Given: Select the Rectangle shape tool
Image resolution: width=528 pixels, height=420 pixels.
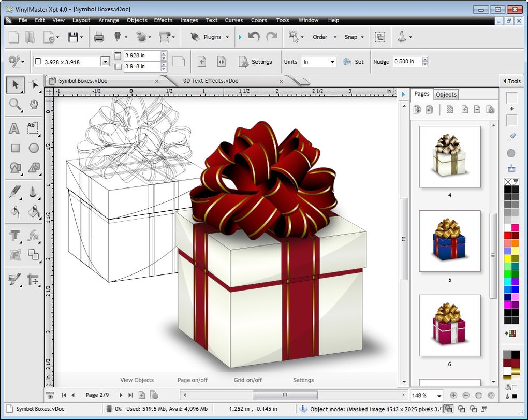Looking at the screenshot, I should [x=15, y=148].
